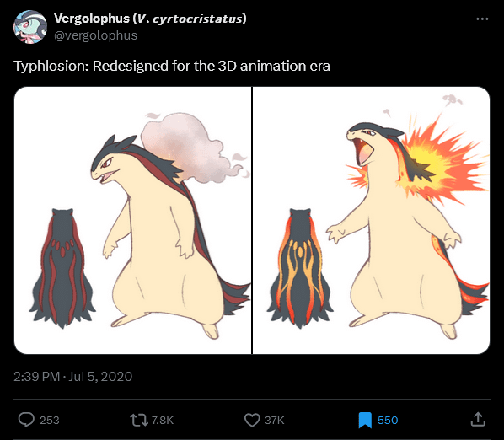The image size is (504, 440).
Task: Click the share upload icon
Action: (x=478, y=420)
